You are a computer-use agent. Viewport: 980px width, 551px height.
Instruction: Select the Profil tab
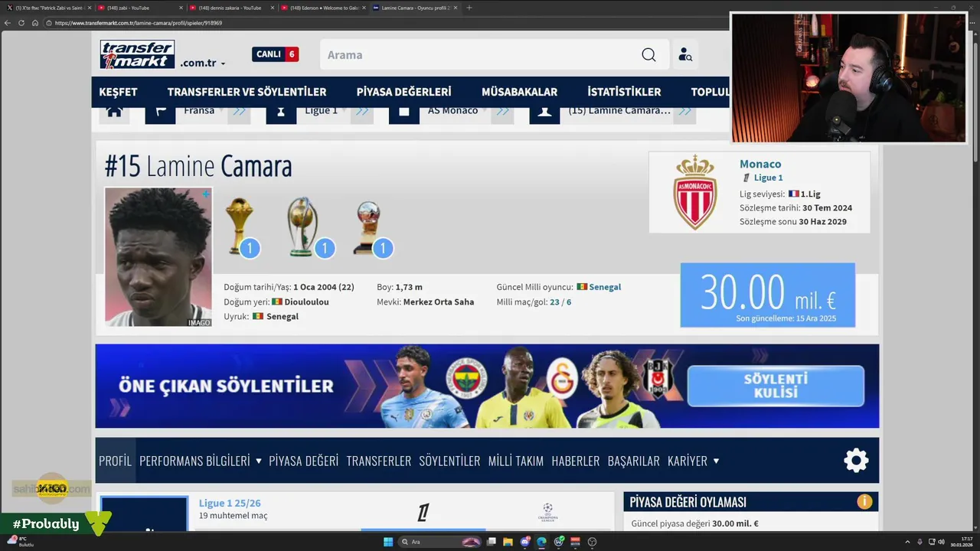point(115,461)
